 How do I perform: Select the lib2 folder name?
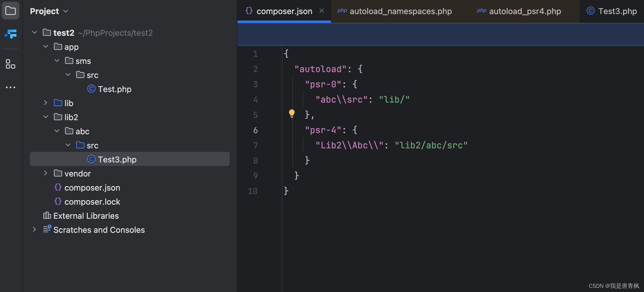pyautogui.click(x=71, y=117)
